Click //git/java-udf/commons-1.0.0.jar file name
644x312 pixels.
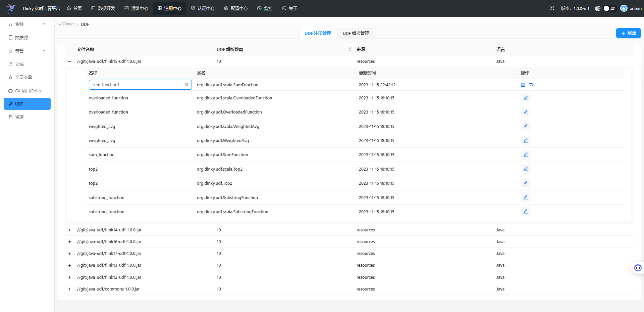[x=108, y=289]
